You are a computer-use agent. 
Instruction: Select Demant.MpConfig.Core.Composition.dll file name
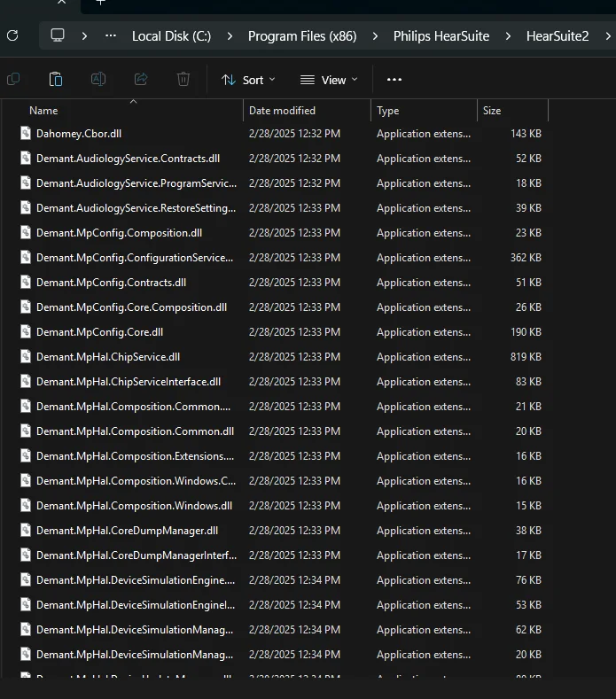[x=131, y=307]
